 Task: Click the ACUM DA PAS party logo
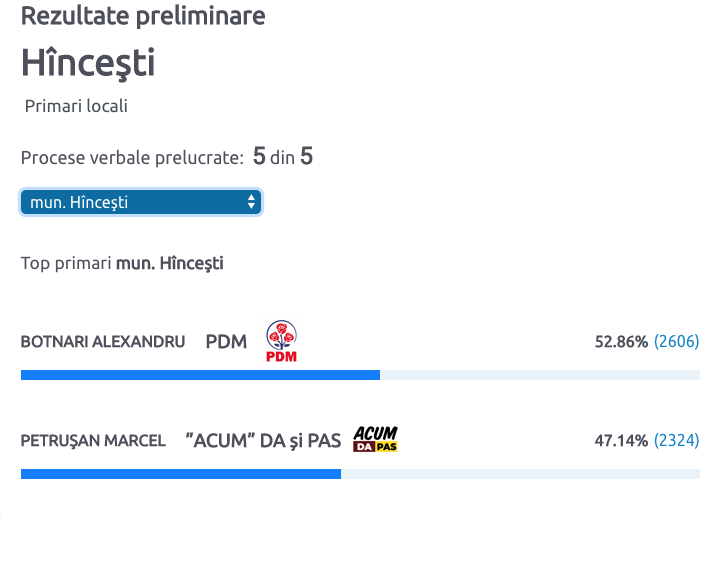pos(375,439)
